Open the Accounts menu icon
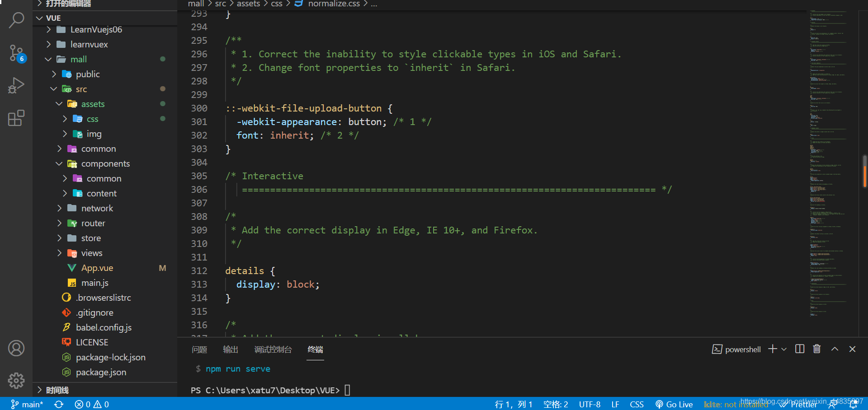The height and width of the screenshot is (410, 868). 16,348
